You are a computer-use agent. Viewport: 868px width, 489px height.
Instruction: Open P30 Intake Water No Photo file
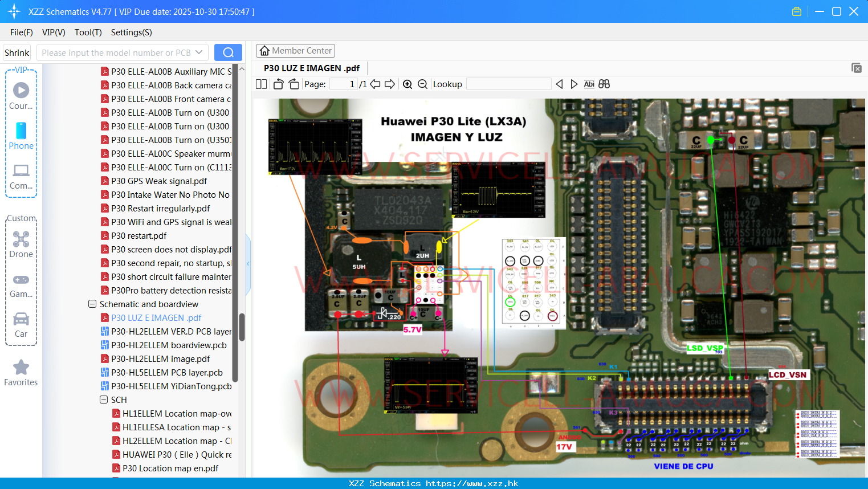point(165,194)
